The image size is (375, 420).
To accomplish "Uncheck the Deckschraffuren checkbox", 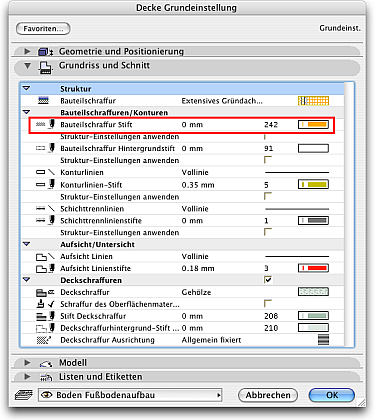I will click(x=268, y=280).
